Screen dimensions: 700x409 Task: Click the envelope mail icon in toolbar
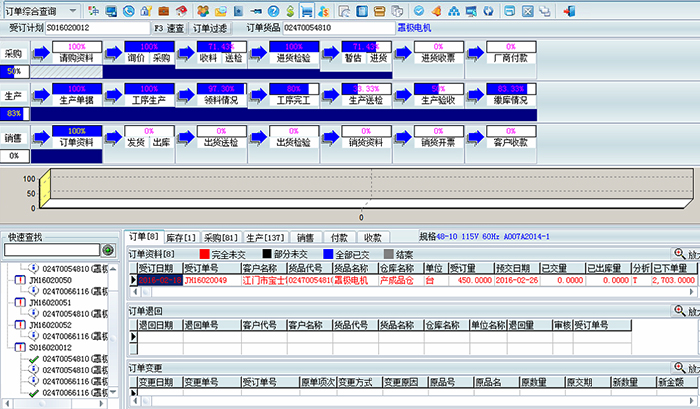(x=221, y=11)
